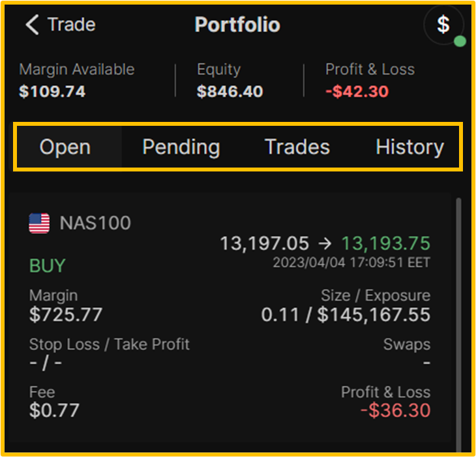Click the green online status dot
The height and width of the screenshot is (457, 476).
click(x=460, y=41)
